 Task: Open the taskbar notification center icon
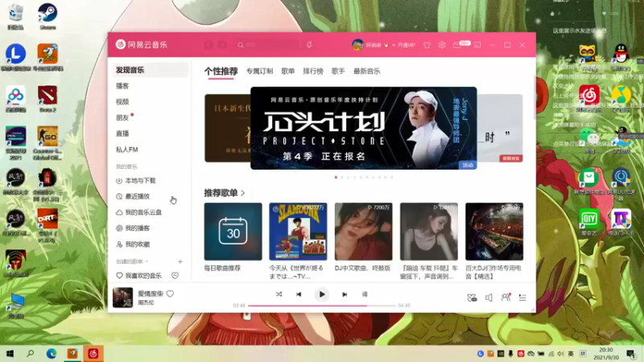(x=631, y=354)
